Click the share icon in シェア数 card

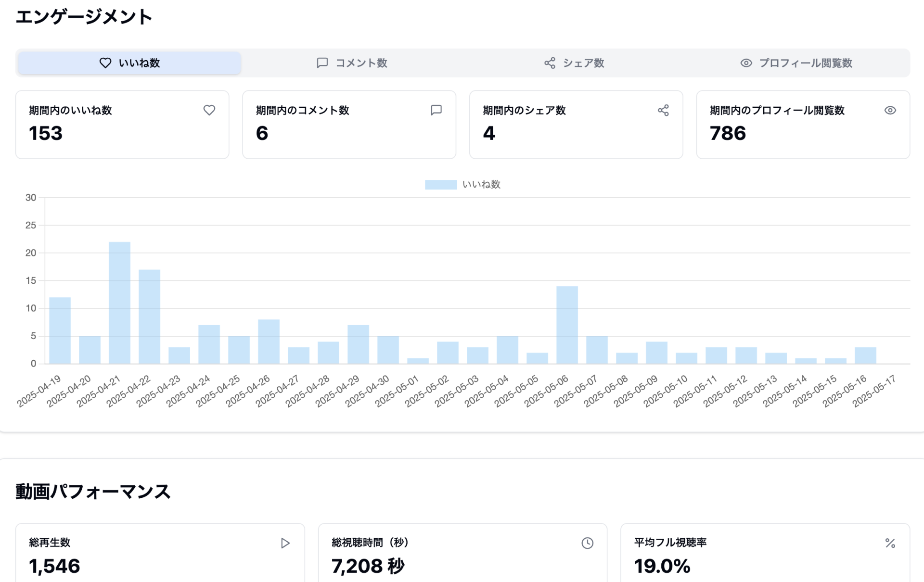[x=663, y=110]
